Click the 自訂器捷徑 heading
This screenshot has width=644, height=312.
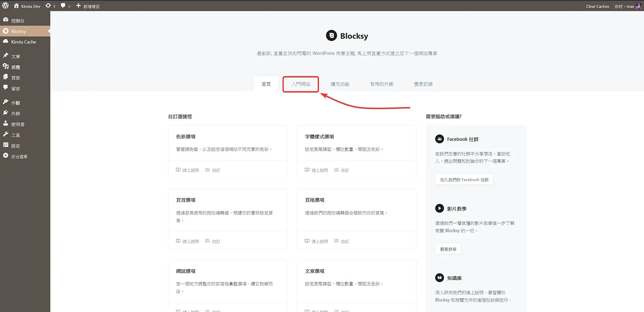(180, 117)
